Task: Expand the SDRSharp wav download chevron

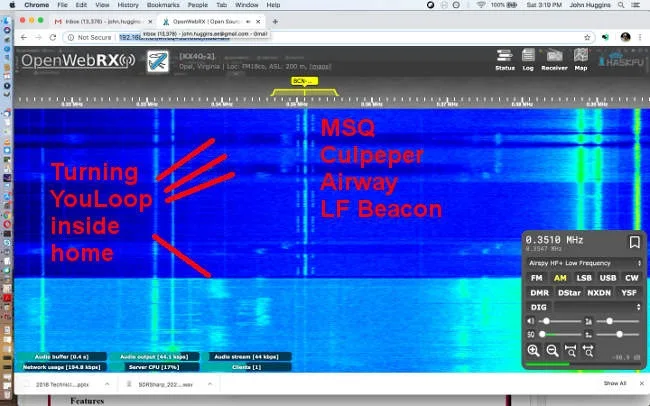Action: point(210,384)
